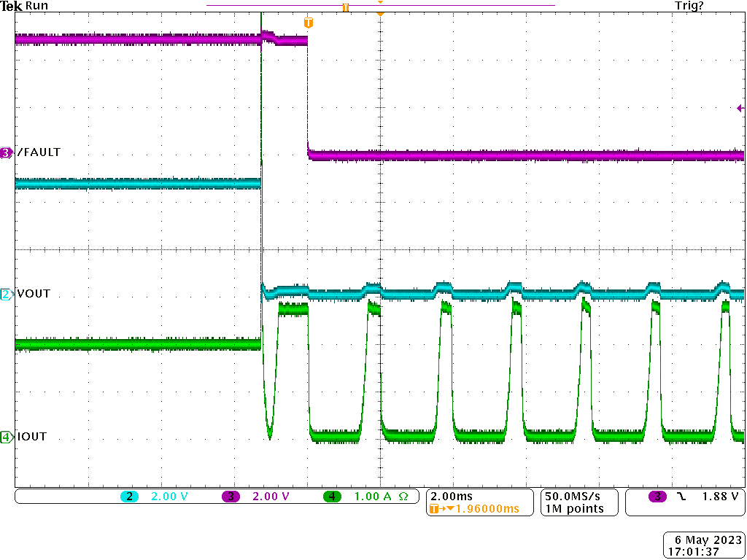Toggle Channel 3 via its magenta badge

point(231,496)
